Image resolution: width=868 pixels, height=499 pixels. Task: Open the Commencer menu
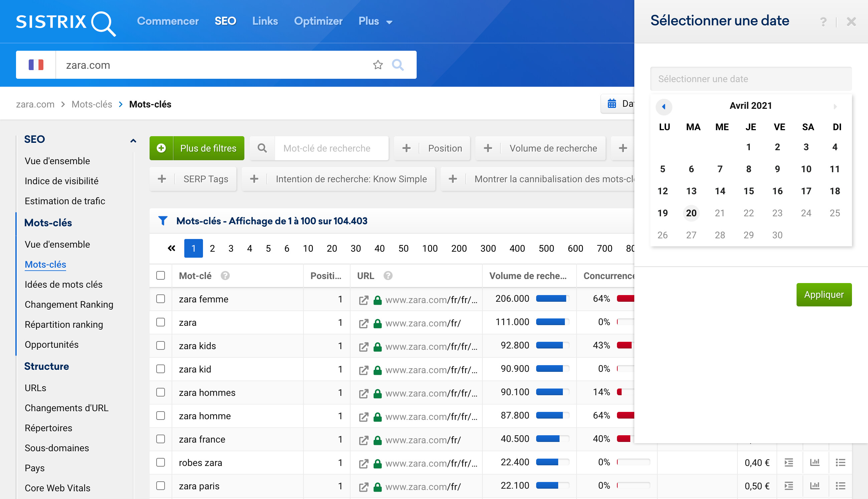pos(168,21)
